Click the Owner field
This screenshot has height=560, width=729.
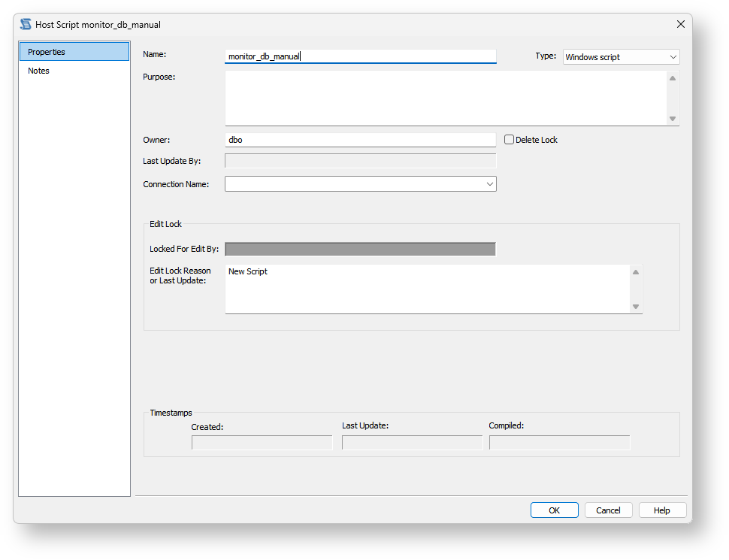[360, 140]
